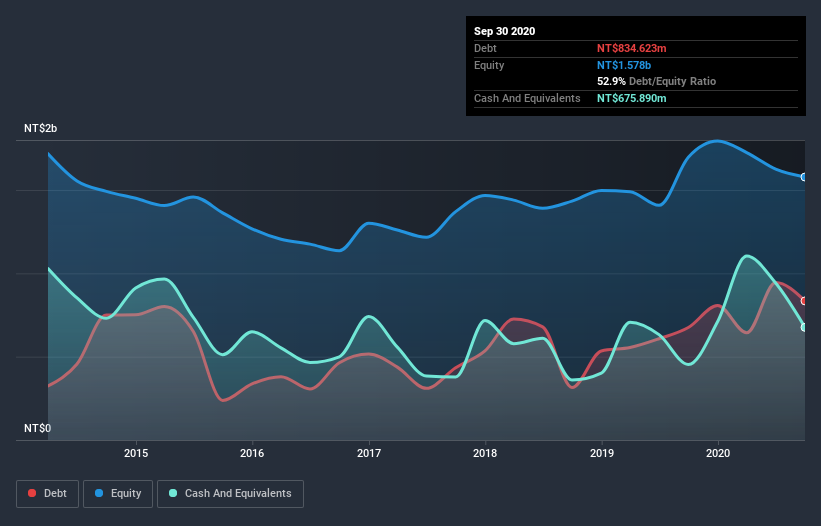Click the 52.9% Debt/Equity Ratio text
This screenshot has width=821, height=526.
coord(657,81)
